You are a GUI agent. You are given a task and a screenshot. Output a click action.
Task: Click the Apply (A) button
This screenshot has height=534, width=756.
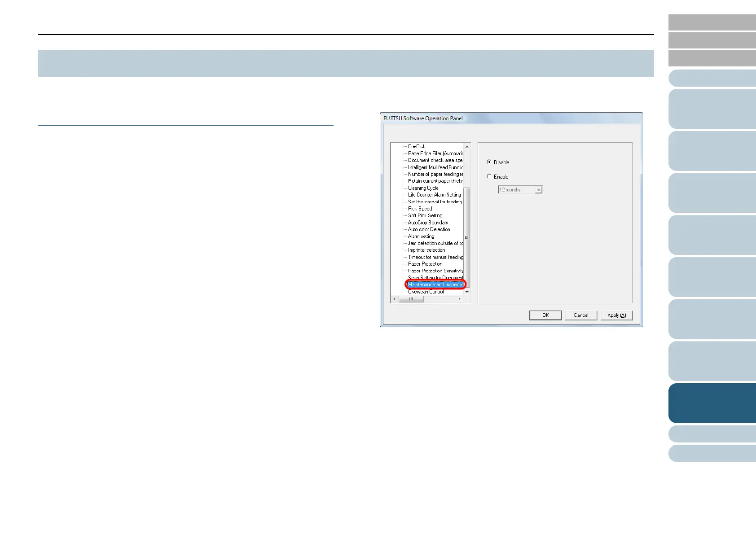point(617,315)
